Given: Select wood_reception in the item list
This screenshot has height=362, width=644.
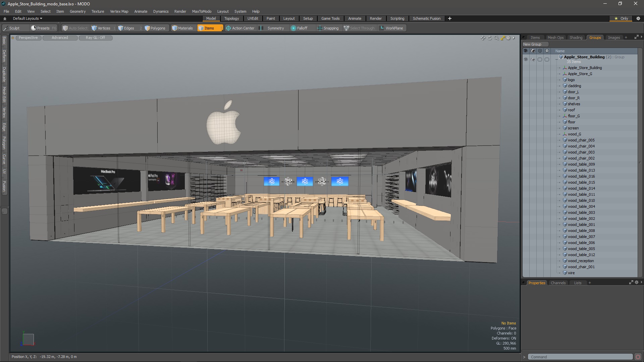Looking at the screenshot, I should tap(581, 261).
